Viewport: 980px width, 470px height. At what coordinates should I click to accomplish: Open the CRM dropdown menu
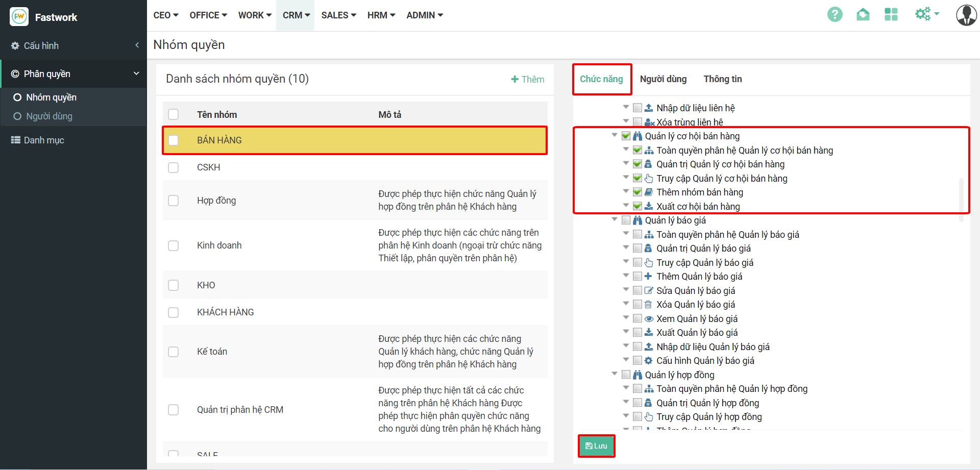[x=296, y=15]
